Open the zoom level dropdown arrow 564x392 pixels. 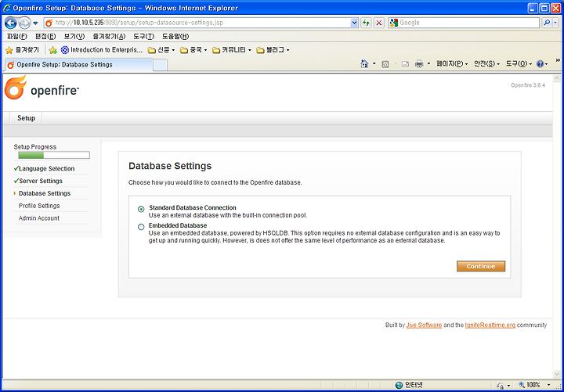[549, 385]
